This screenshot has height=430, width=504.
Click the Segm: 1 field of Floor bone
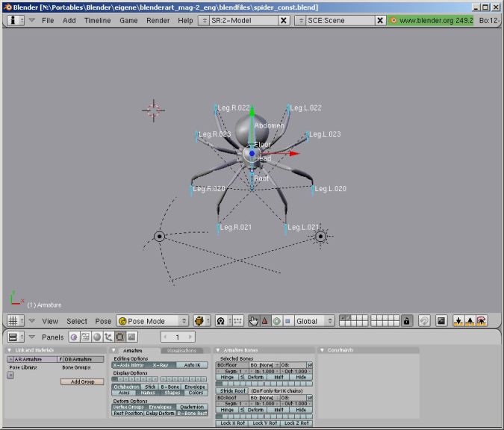click(x=232, y=371)
